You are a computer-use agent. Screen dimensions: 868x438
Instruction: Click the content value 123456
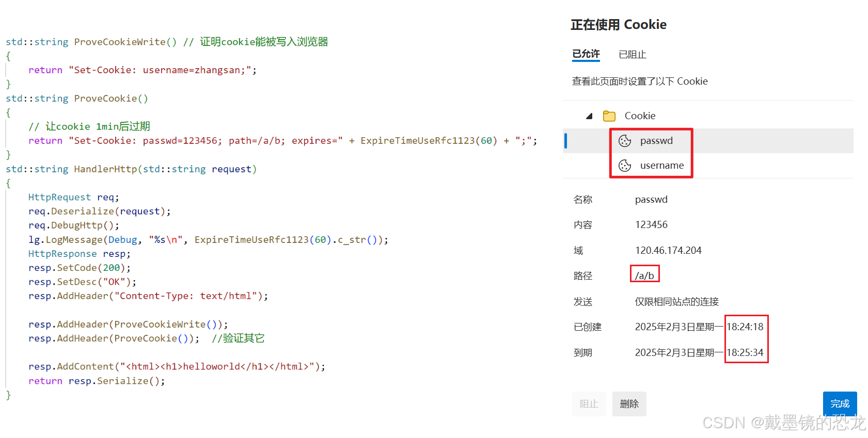coord(651,225)
